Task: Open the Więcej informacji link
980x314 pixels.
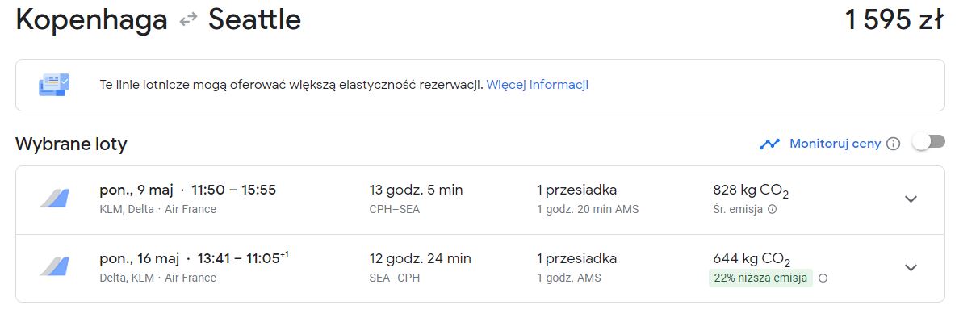Action: tap(538, 84)
